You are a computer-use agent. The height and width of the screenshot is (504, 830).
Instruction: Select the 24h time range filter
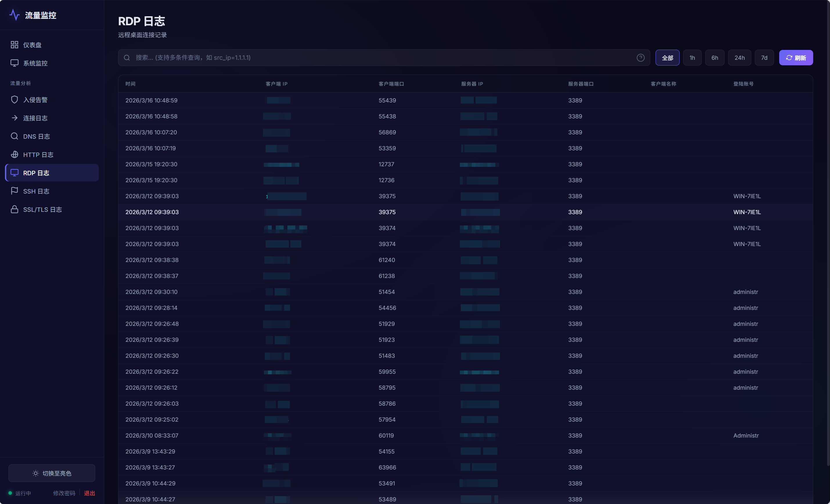[x=739, y=57]
